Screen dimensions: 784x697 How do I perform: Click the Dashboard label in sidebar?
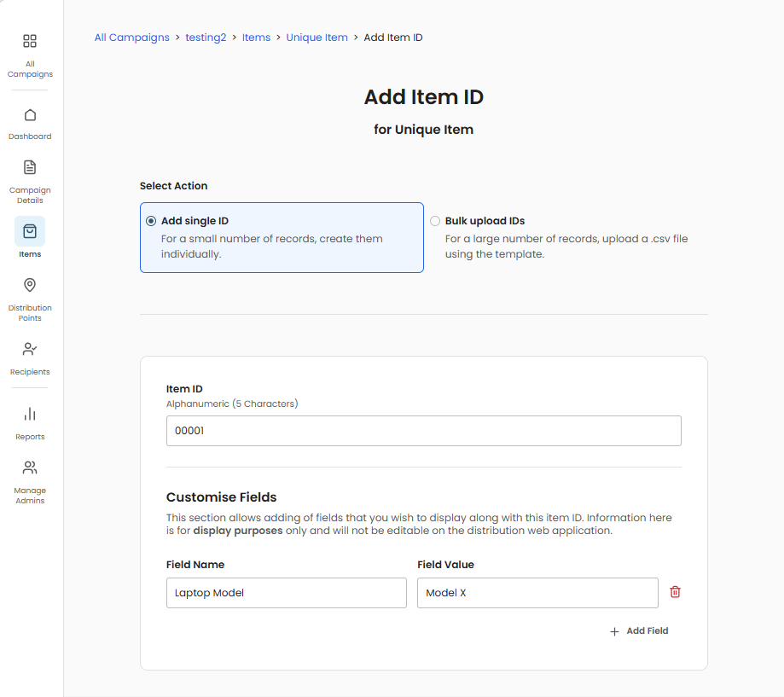pyautogui.click(x=30, y=136)
